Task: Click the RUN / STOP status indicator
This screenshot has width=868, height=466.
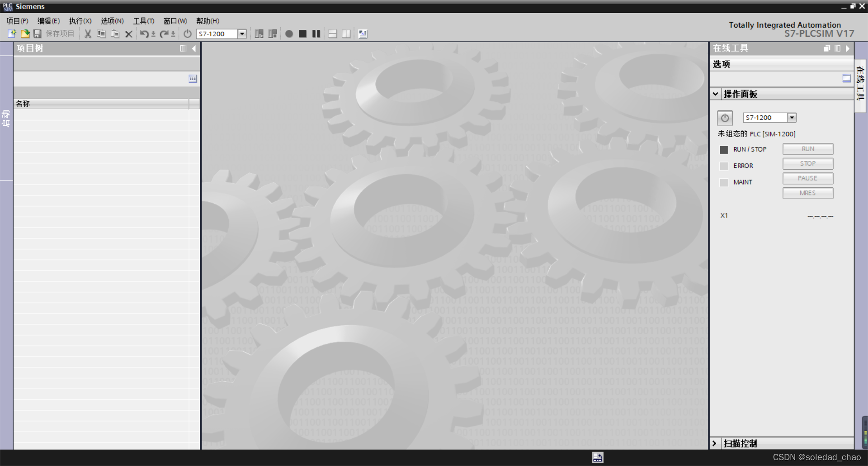Action: pyautogui.click(x=724, y=149)
